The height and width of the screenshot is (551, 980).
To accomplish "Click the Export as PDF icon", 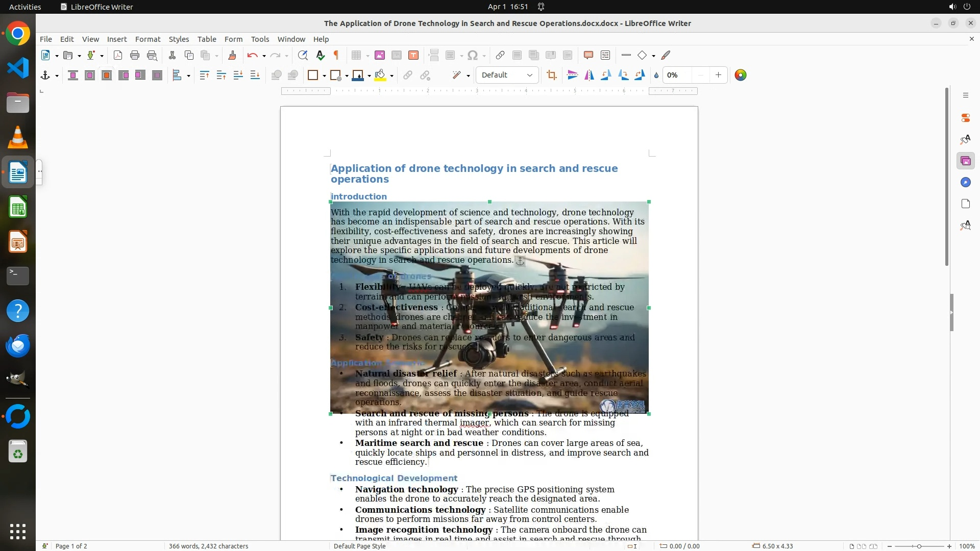I will tap(118, 56).
